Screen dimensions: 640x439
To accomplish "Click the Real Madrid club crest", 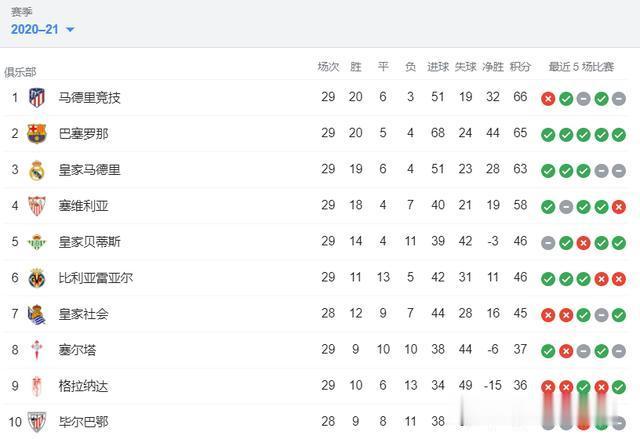I will click(37, 170).
